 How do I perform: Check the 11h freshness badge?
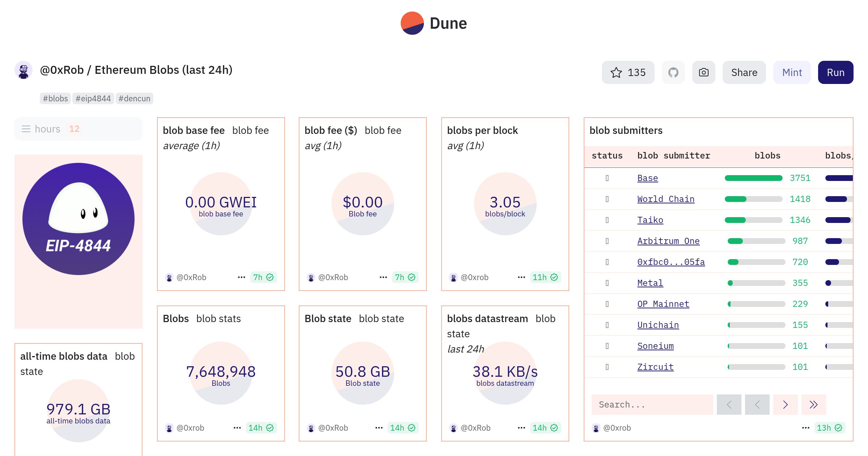[x=545, y=277]
